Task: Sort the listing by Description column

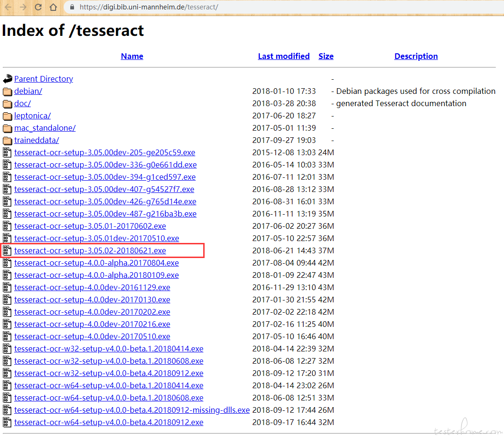Action: 416,56
